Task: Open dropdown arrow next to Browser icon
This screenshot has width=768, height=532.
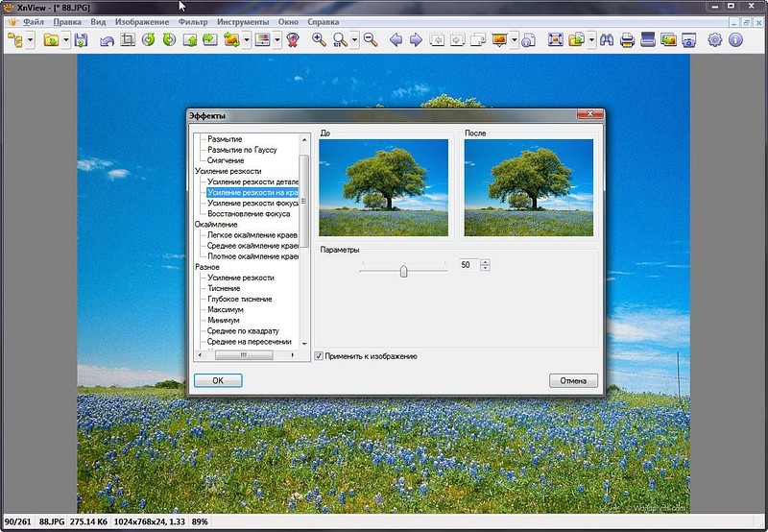Action: coord(32,40)
